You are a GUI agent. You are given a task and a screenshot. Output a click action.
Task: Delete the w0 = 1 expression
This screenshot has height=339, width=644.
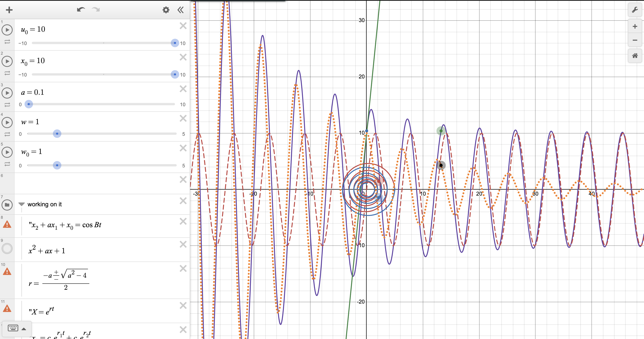click(183, 148)
